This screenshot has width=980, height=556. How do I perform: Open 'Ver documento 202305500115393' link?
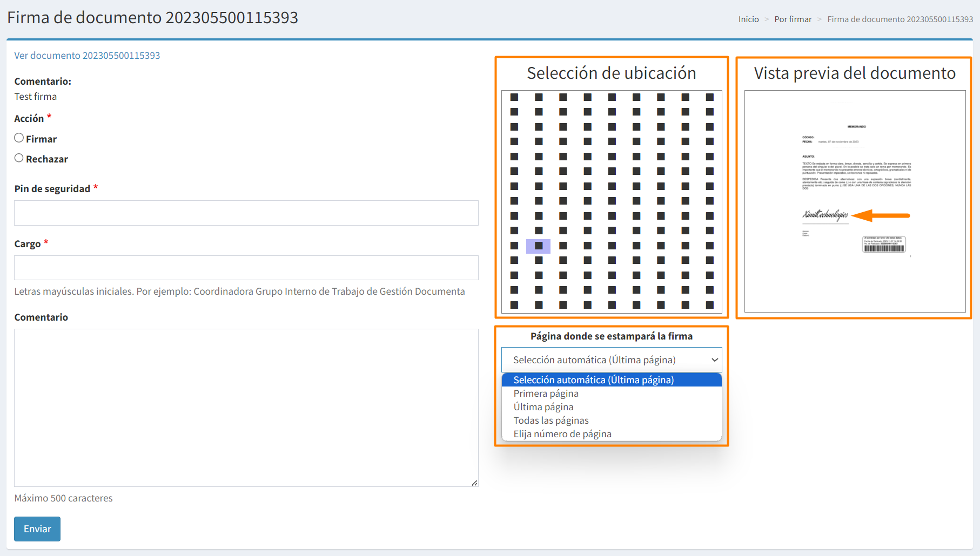click(x=87, y=56)
